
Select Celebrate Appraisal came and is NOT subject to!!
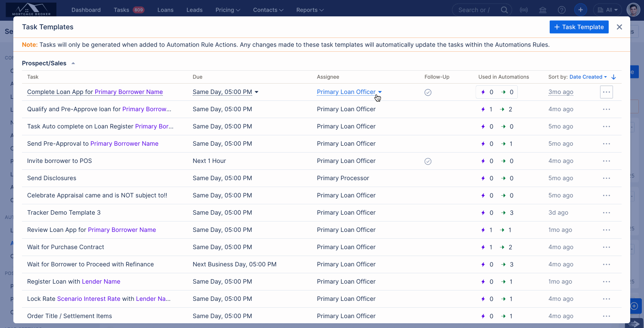pos(97,195)
